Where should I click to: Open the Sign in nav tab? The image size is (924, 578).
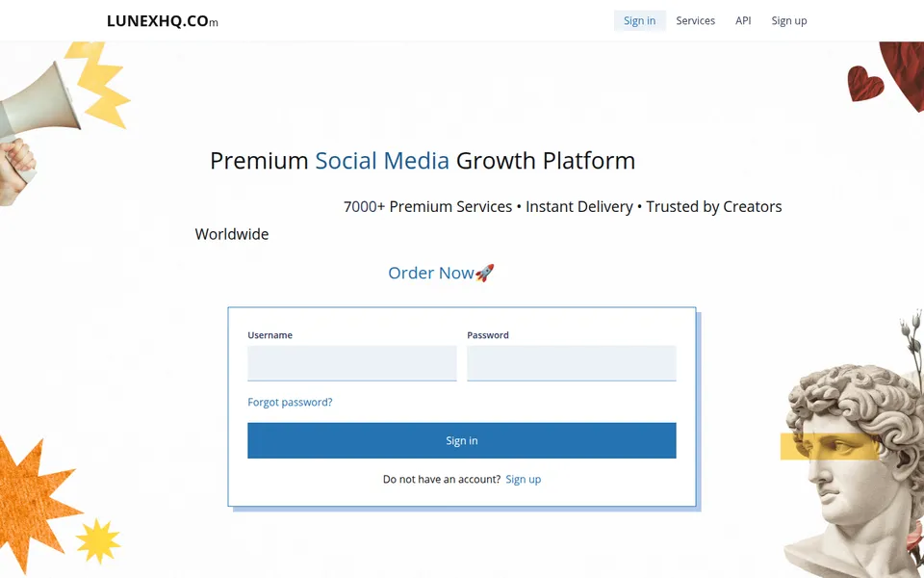coord(639,20)
